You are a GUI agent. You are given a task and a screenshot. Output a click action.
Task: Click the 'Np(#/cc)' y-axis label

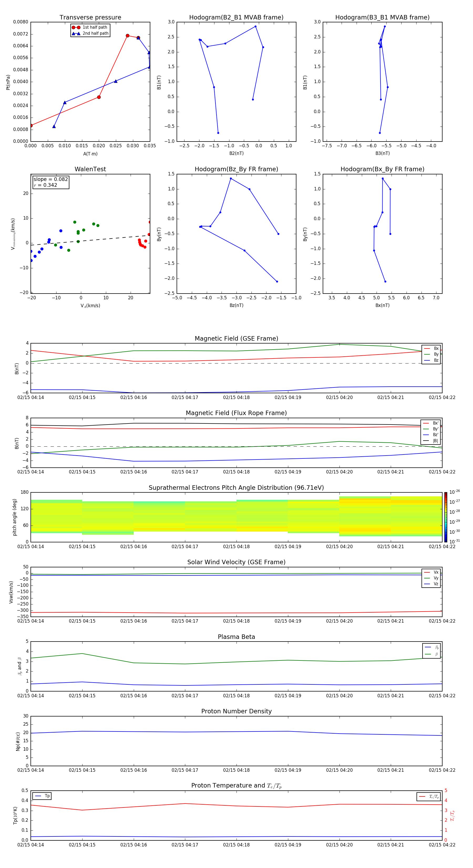tap(18, 741)
